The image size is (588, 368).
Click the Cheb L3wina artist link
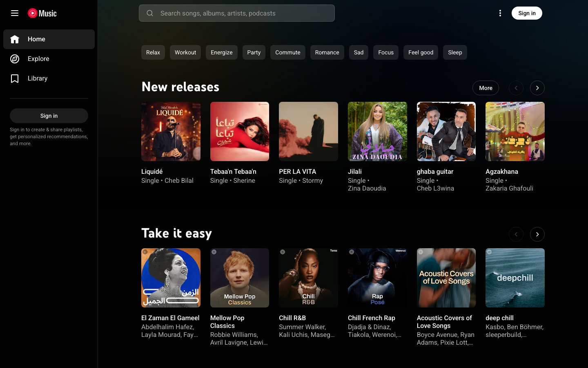point(435,188)
